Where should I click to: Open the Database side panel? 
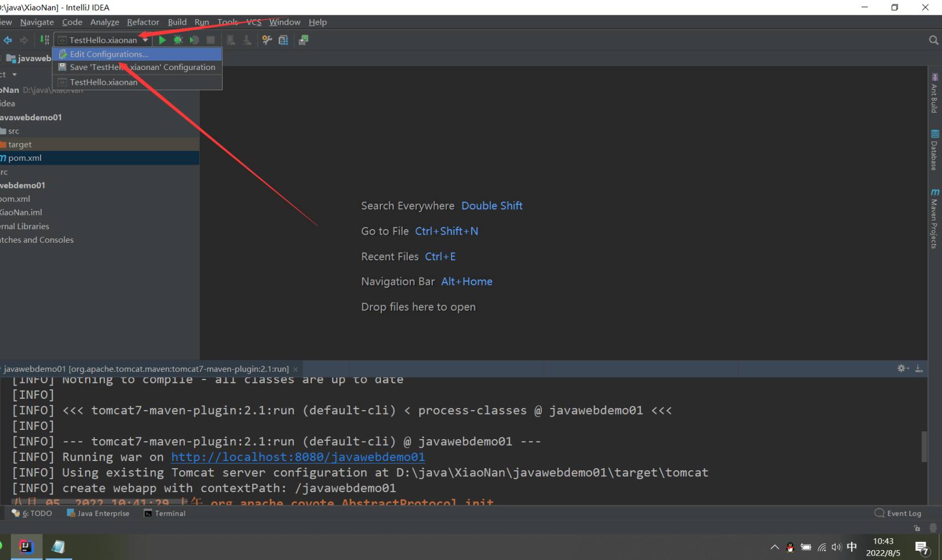click(934, 150)
